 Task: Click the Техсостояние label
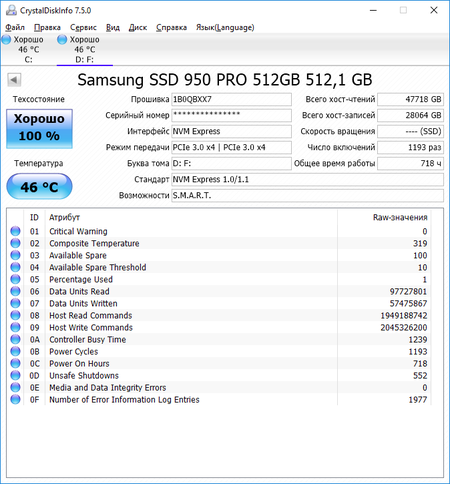tap(39, 99)
